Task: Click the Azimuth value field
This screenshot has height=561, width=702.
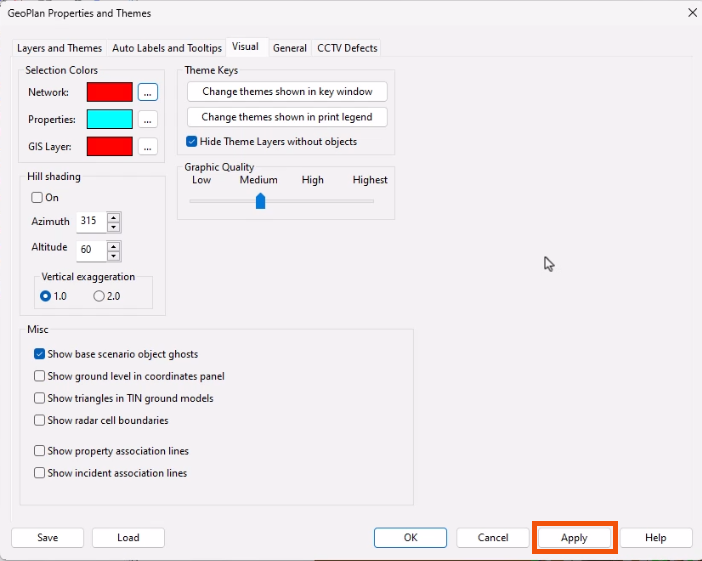Action: pos(91,221)
